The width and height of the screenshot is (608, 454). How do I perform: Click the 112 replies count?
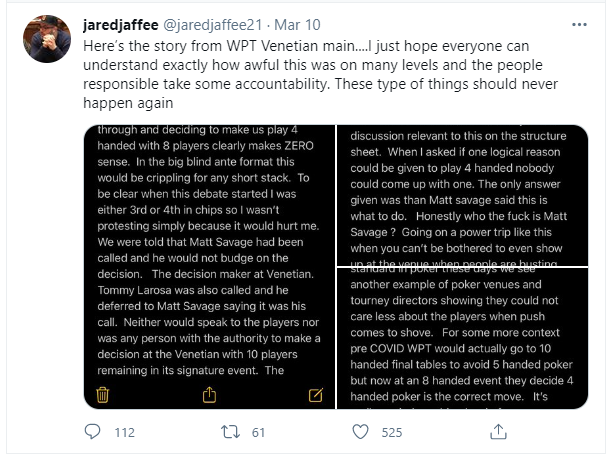(x=124, y=434)
